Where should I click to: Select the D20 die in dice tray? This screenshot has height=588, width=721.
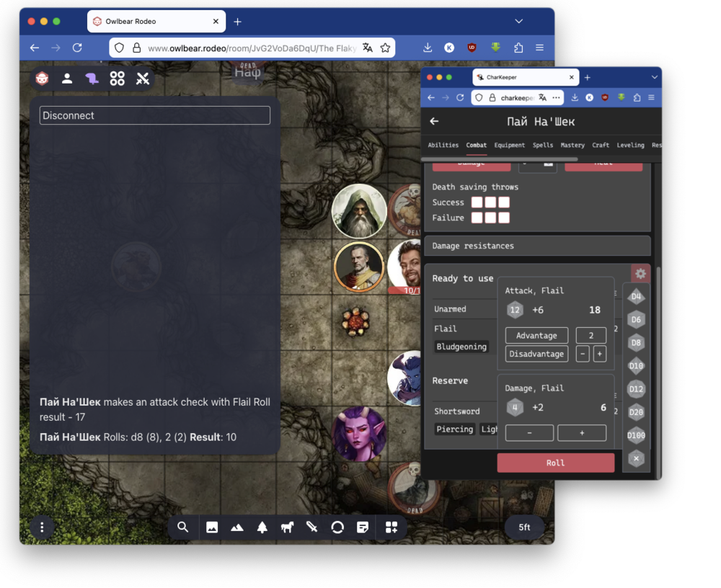pyautogui.click(x=636, y=412)
